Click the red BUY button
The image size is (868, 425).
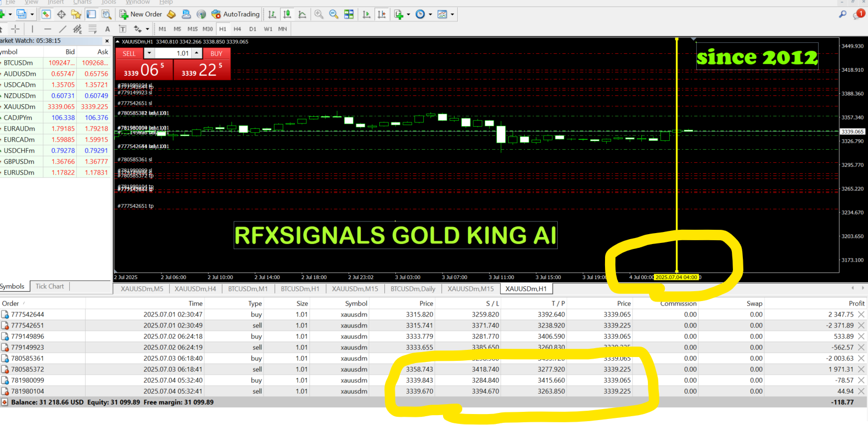coord(216,54)
